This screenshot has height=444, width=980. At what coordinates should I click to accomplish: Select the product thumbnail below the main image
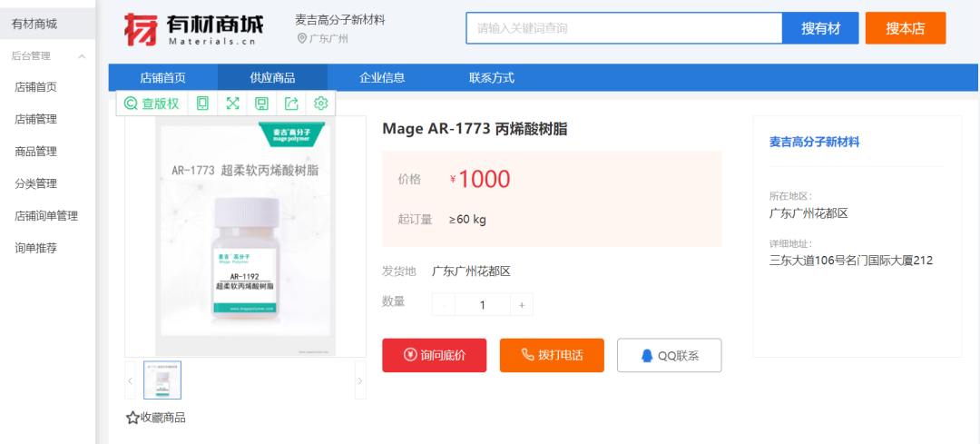click(x=162, y=380)
